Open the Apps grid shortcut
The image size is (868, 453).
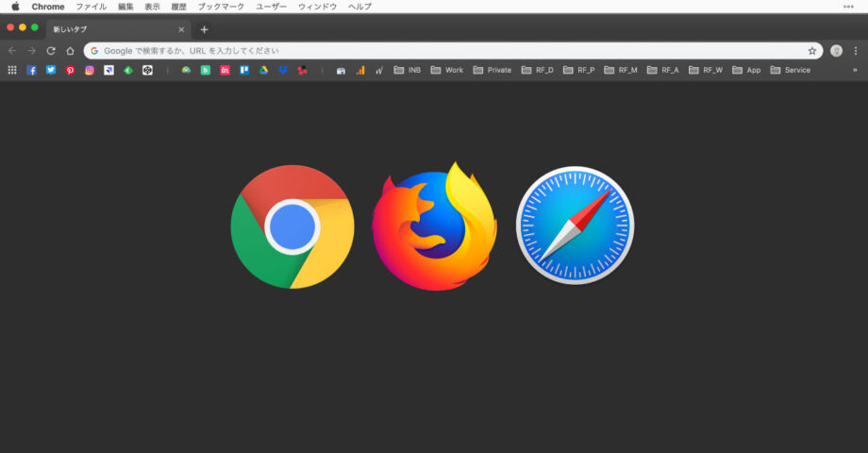pyautogui.click(x=12, y=70)
